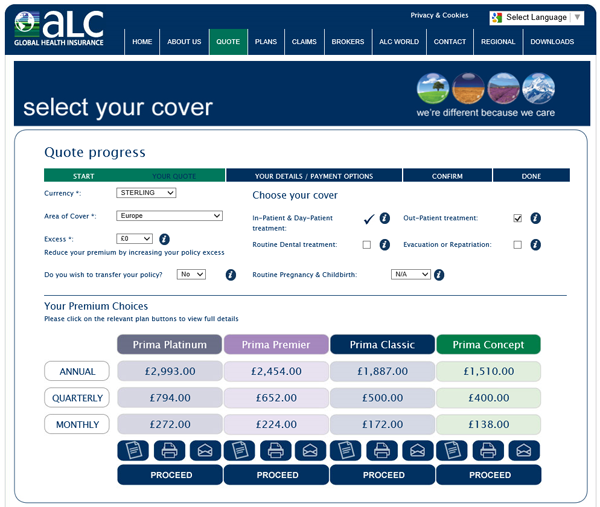
Task: Toggle Out-Patient treatment checkbox
Action: 517,218
